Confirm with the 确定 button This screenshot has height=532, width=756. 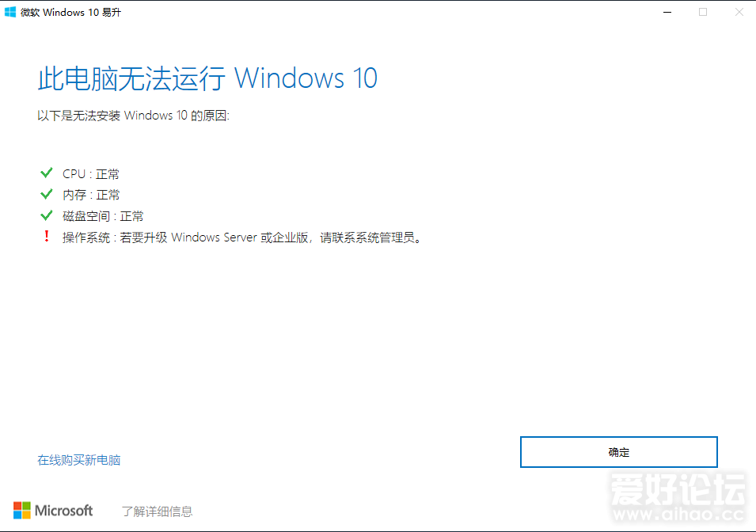(x=618, y=452)
